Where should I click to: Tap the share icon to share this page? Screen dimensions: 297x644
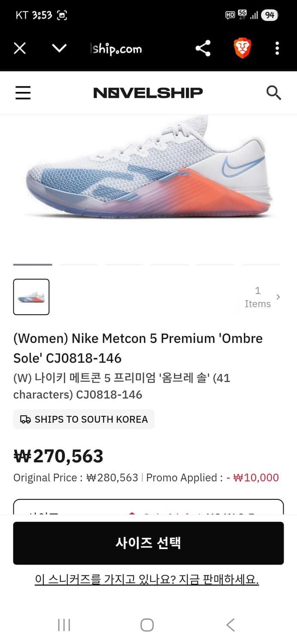pyautogui.click(x=203, y=49)
